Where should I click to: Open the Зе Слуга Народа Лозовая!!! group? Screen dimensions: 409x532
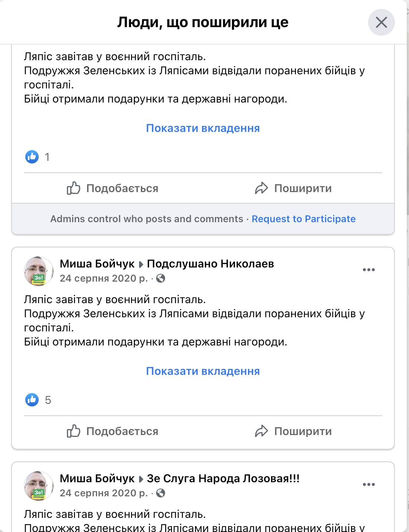[x=223, y=479]
